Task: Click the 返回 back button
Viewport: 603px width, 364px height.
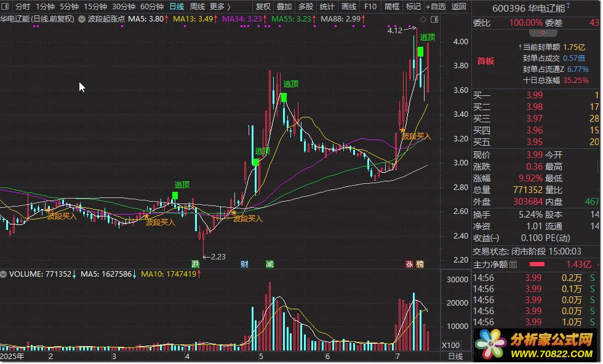Action: click(x=459, y=7)
